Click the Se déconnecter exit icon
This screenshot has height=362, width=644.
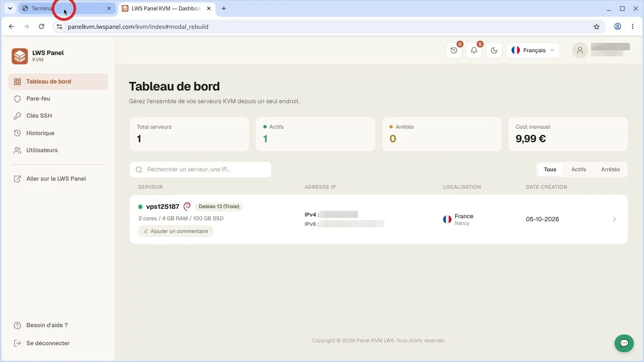pyautogui.click(x=17, y=343)
